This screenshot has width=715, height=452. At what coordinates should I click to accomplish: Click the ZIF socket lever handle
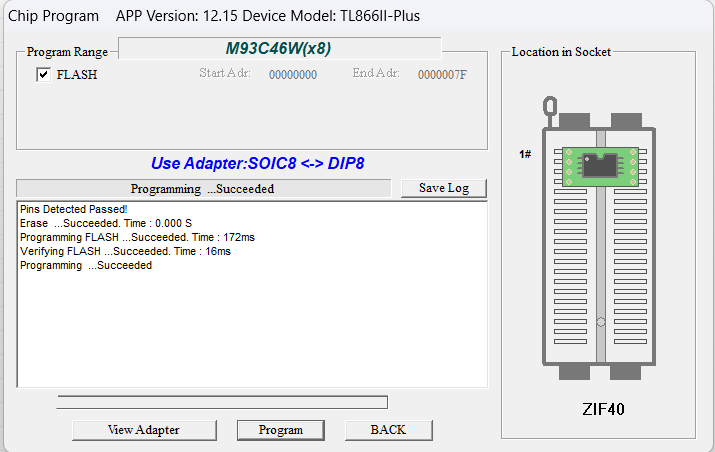click(549, 107)
